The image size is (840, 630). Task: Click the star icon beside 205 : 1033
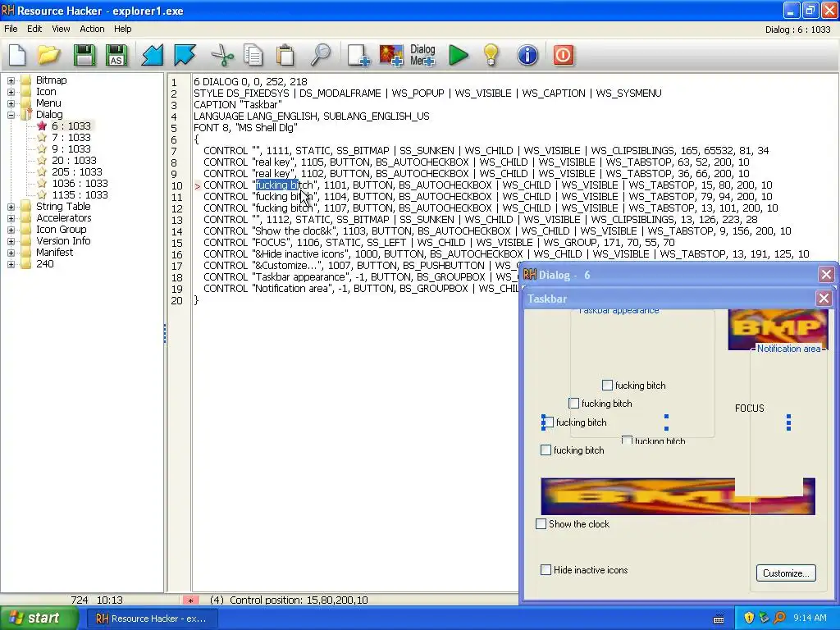pos(42,171)
